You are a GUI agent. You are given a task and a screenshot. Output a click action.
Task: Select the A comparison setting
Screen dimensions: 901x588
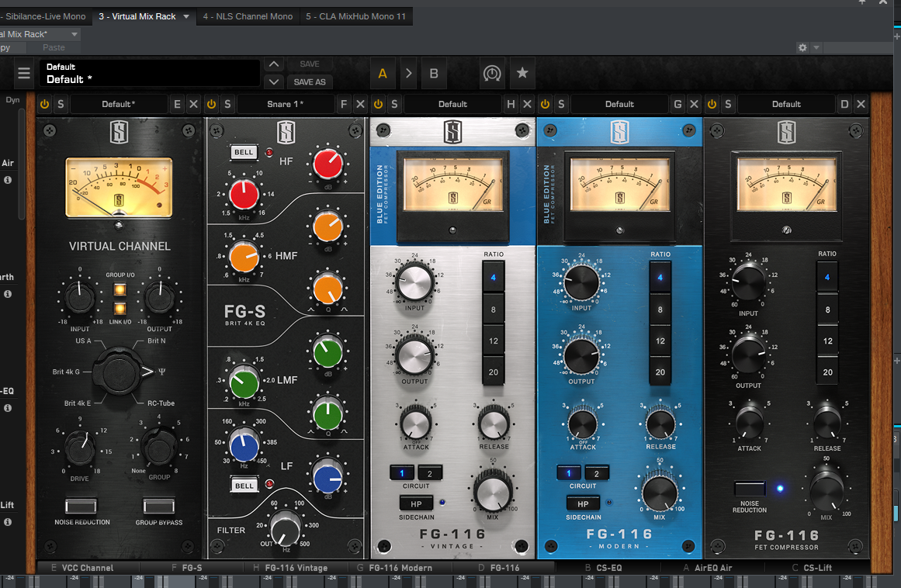pyautogui.click(x=383, y=73)
